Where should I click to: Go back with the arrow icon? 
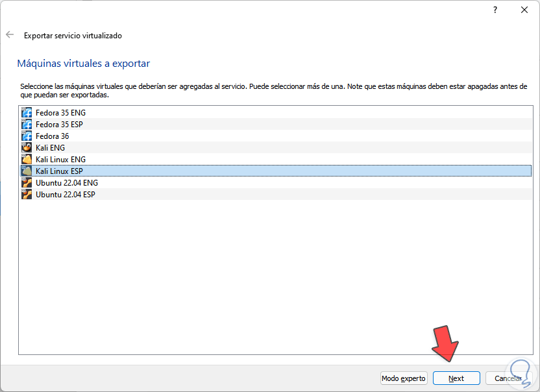[x=10, y=35]
